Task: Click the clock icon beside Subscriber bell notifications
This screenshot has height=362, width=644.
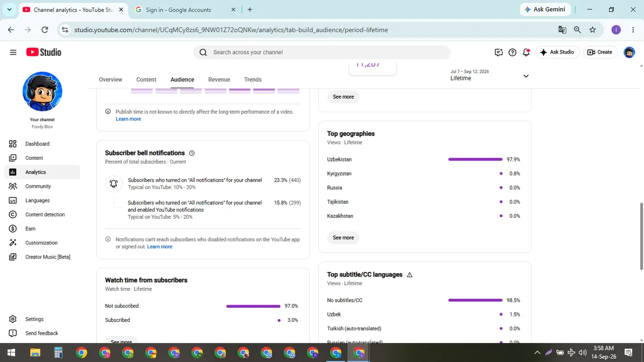Action: tap(192, 153)
